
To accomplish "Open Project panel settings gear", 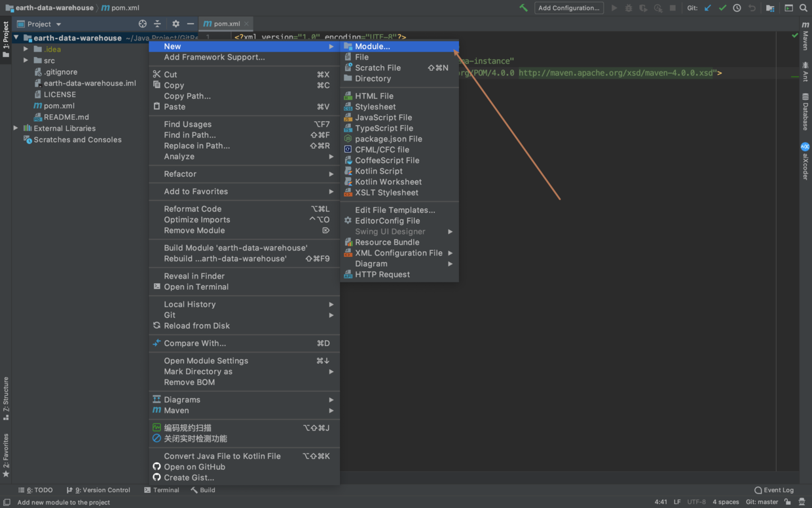I will pyautogui.click(x=175, y=24).
